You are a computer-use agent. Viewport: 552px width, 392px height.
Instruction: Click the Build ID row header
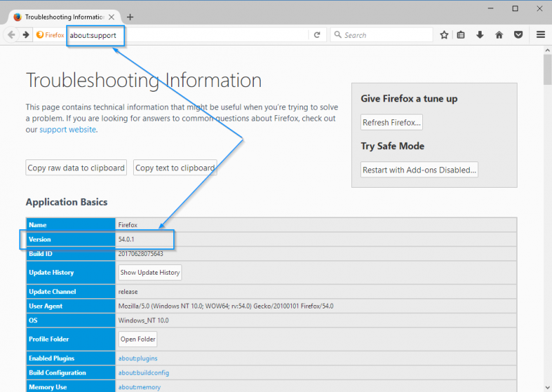coord(71,253)
